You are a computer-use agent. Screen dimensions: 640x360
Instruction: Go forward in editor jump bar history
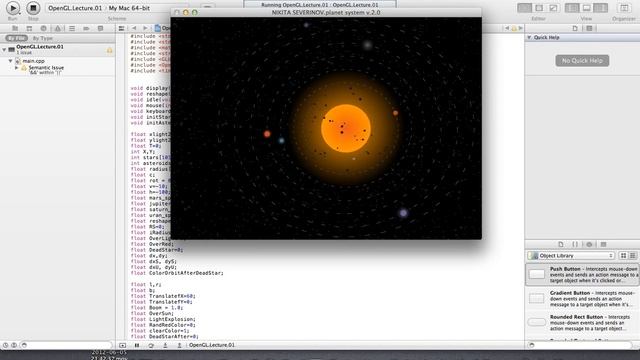pyautogui.click(x=145, y=28)
